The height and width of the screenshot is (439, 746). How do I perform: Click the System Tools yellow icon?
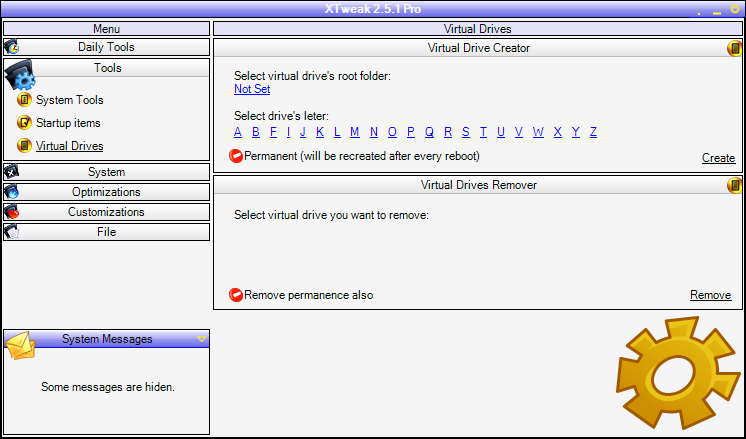point(24,99)
